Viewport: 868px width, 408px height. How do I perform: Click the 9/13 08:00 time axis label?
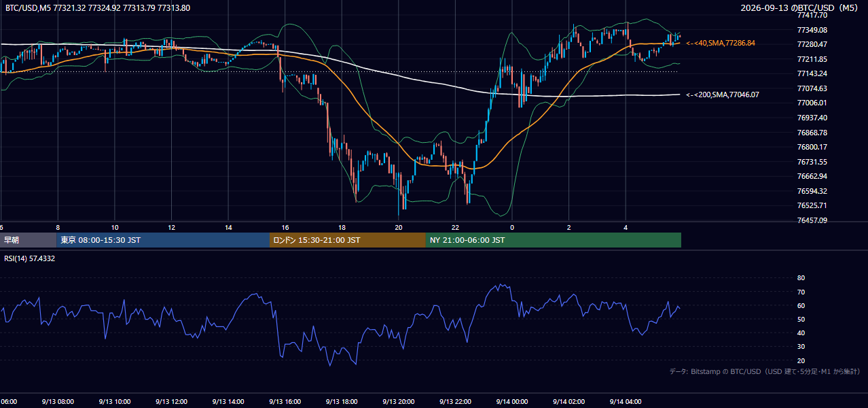point(58,402)
